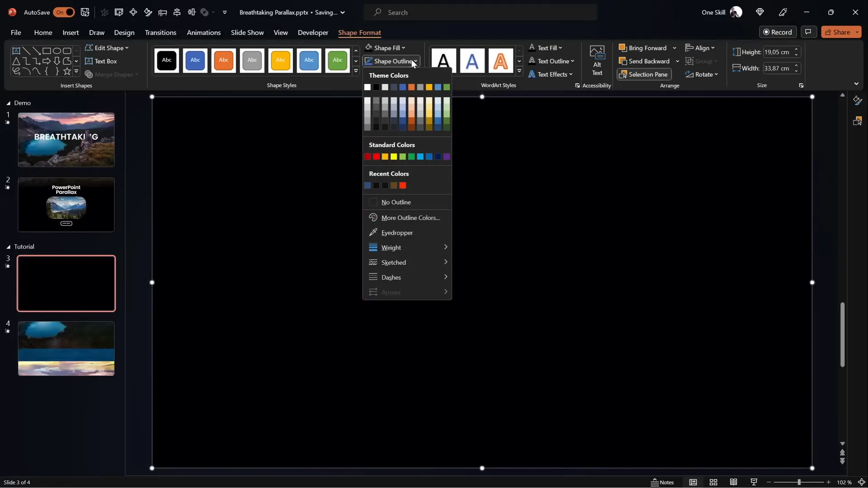Activate the Eyedropper for outline color

tap(396, 232)
